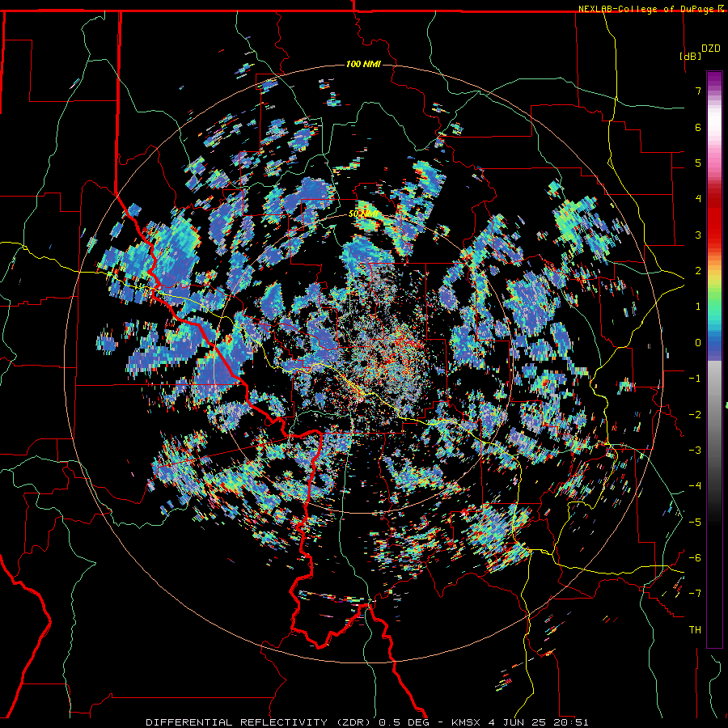Select the (ZDR) abbreviation in caption
Viewport: 728px width, 728px height.
click(x=353, y=722)
